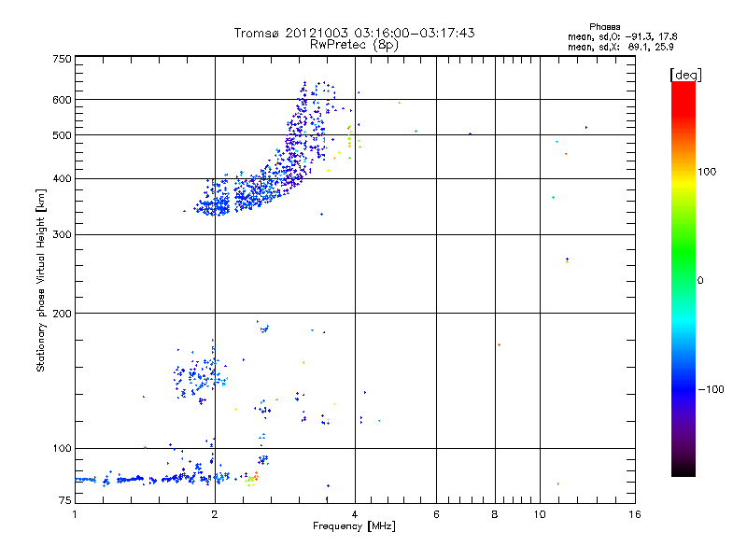Click the '16' x-axis tick label
Viewport: 747px width, 560px height.
635,514
